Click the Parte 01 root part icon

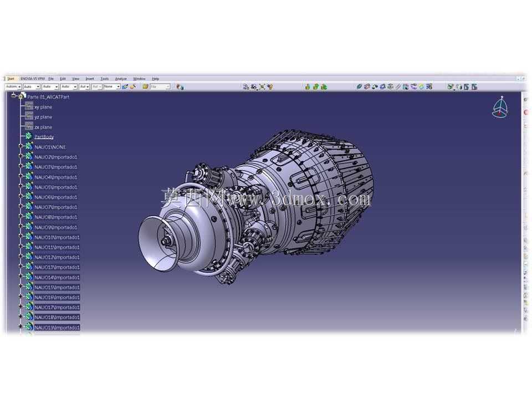point(22,96)
